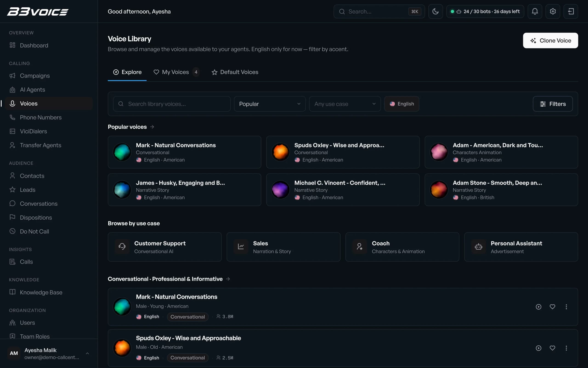The image size is (588, 368).
Task: Play preview for Mark - Natural Conversations row
Action: (538, 307)
